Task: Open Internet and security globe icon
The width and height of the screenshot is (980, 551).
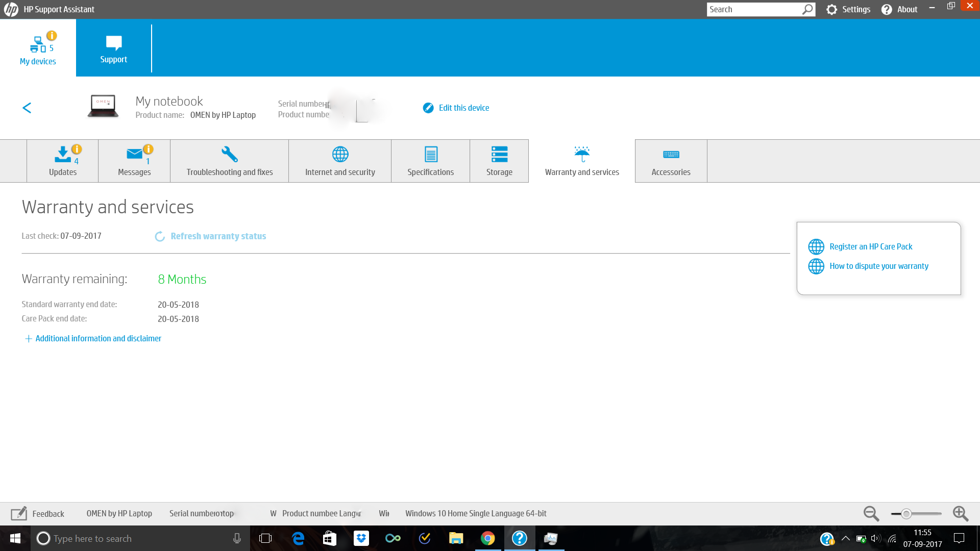Action: 340,155
